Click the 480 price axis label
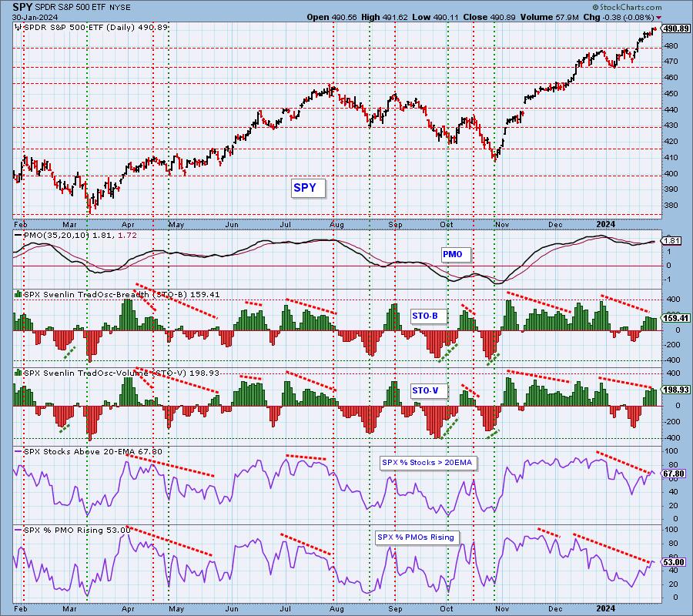Viewport: 693px width, 616px height. (671, 46)
